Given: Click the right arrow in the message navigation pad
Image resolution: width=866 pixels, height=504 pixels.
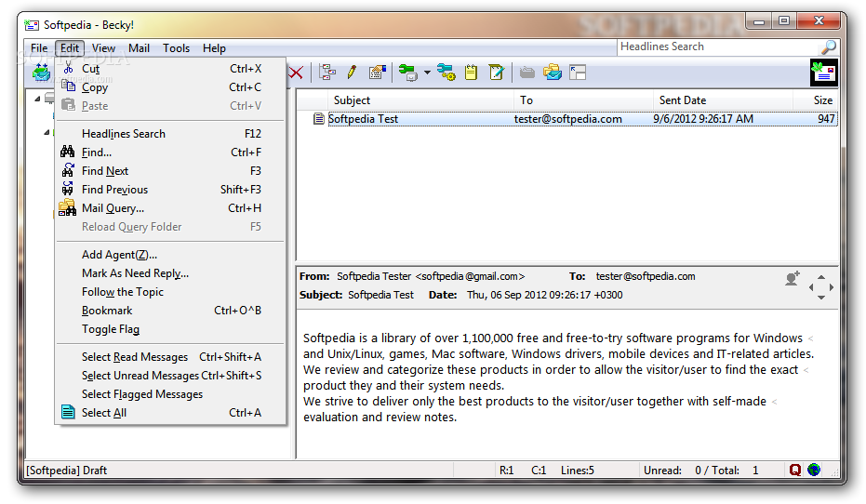Looking at the screenshot, I should (x=832, y=287).
